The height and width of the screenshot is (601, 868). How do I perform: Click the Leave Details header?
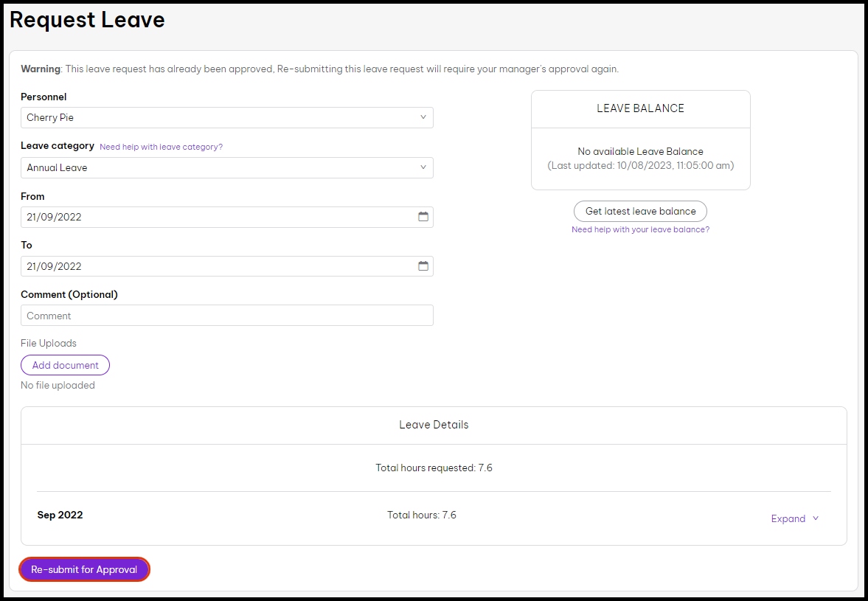[434, 425]
